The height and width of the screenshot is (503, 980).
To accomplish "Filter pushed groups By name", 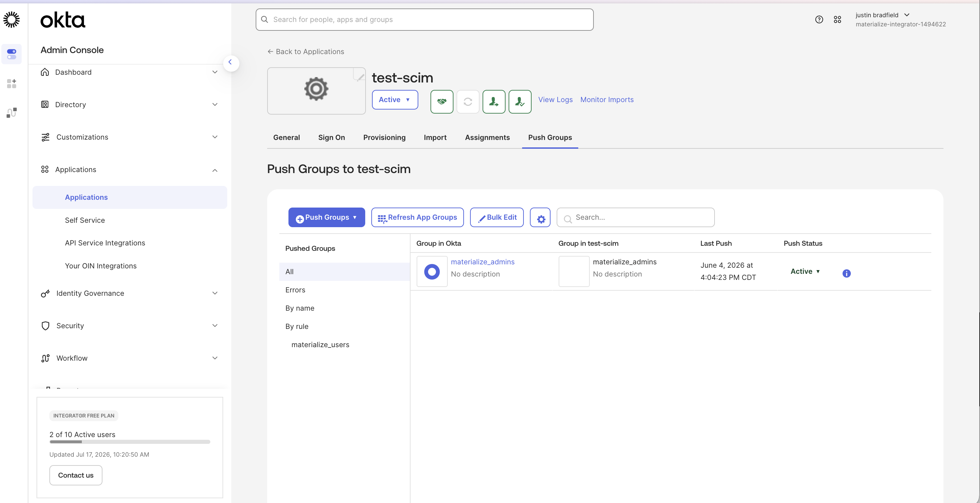I will click(x=344, y=308).
